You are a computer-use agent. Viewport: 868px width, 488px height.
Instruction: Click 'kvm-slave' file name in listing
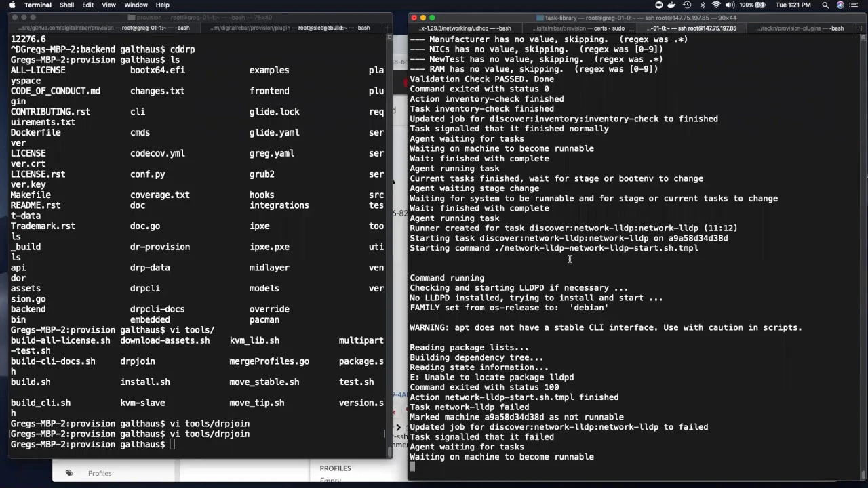142,403
